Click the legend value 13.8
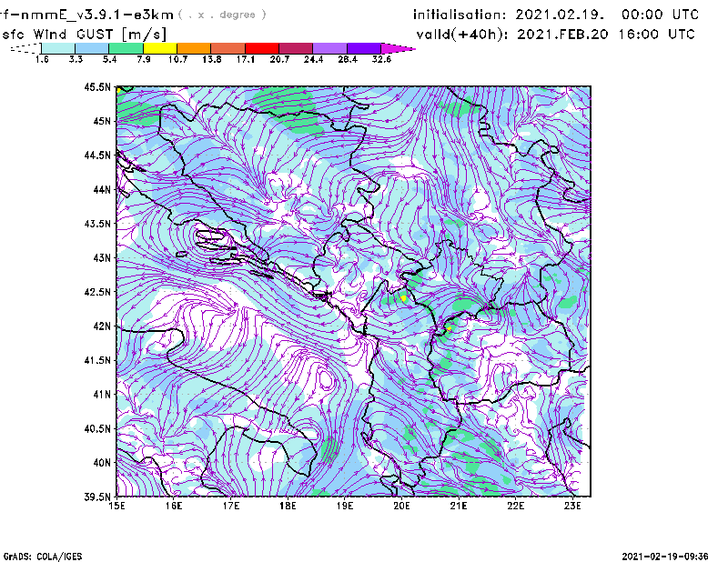 coord(212,59)
